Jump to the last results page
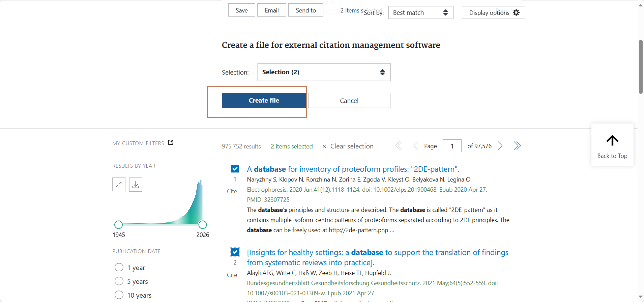This screenshot has height=302, width=644. 517,146
